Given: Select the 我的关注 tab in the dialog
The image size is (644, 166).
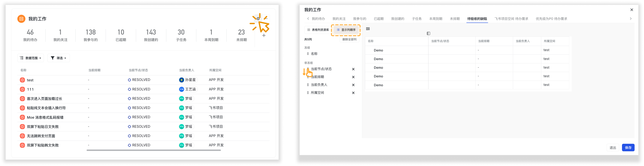Looking at the screenshot, I should pos(339,19).
